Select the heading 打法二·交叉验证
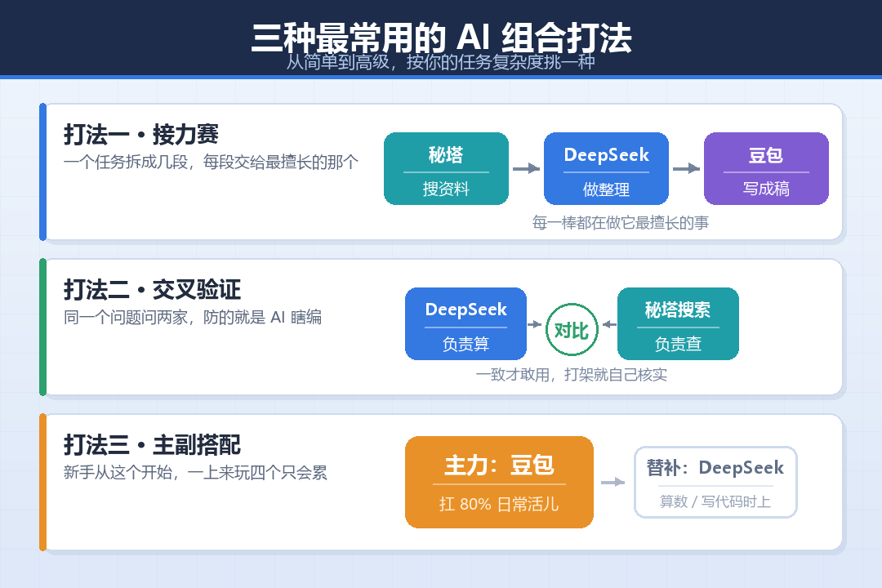 click(153, 290)
